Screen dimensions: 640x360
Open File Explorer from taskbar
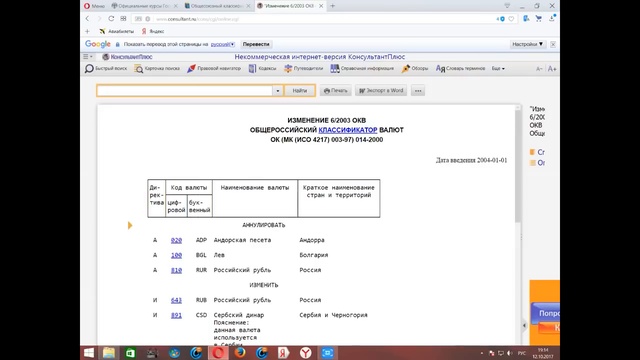click(109, 353)
